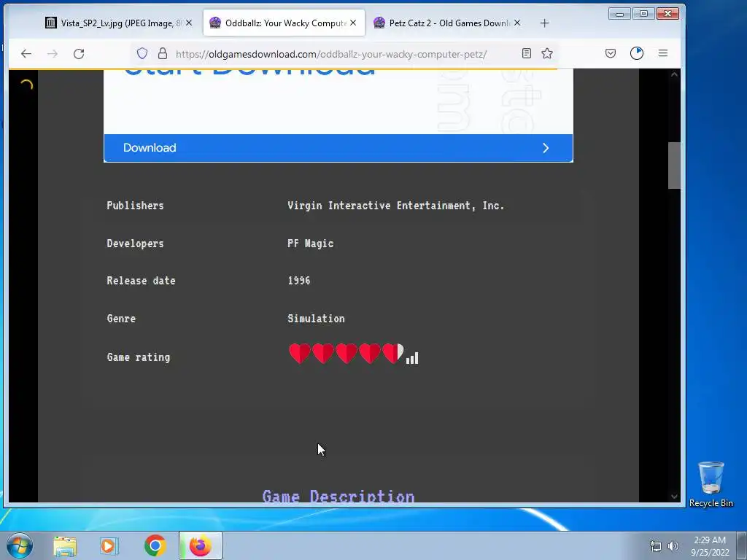Save page to Pocket
Viewport: 747px width, 560px height.
(x=611, y=53)
